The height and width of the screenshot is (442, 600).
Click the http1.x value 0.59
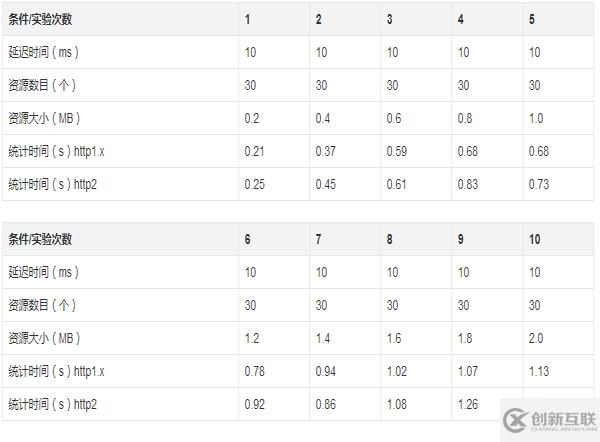point(395,151)
